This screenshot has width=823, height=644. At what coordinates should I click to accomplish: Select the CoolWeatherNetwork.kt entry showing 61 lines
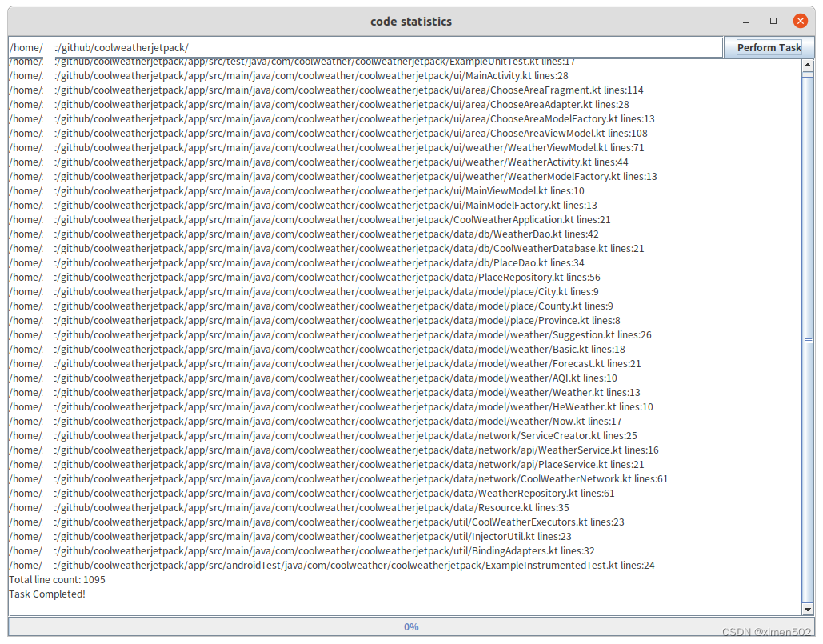tap(344, 478)
